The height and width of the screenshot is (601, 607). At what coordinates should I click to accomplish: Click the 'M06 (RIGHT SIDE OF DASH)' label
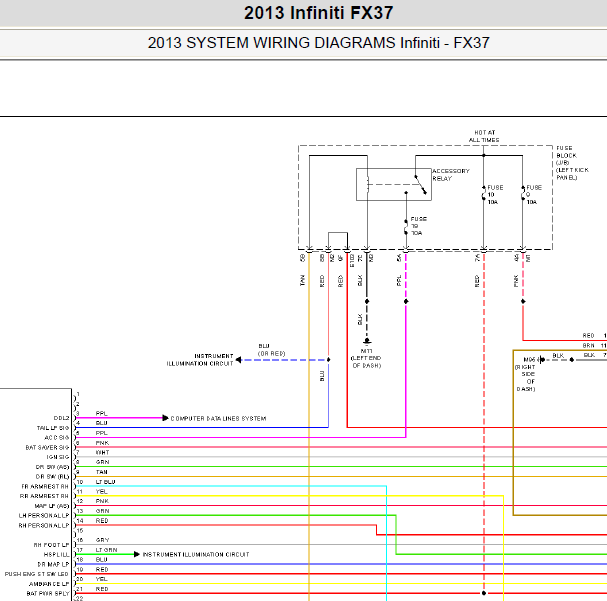tap(525, 374)
